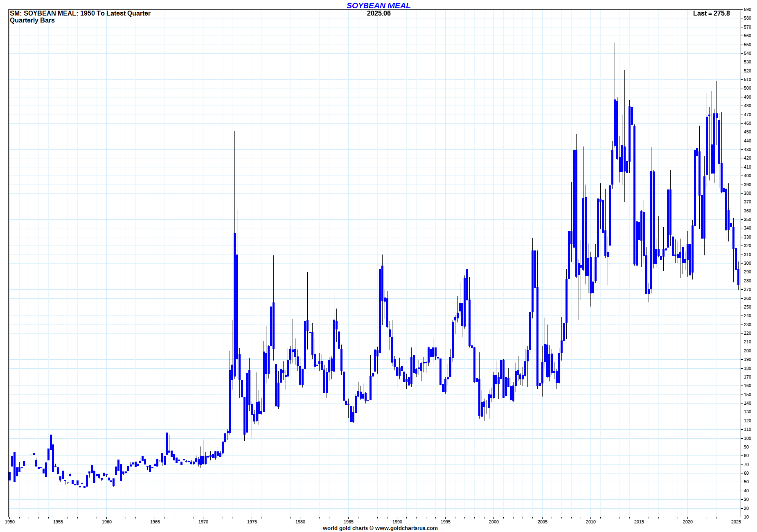The image size is (757, 532).
Task: Click the 1960 x-axis year label
Action: pyautogui.click(x=107, y=522)
